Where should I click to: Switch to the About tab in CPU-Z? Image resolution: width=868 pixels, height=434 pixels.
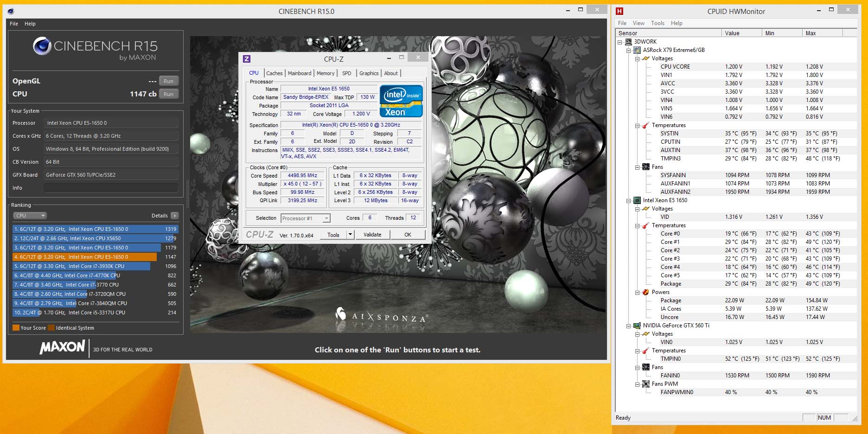tap(391, 73)
